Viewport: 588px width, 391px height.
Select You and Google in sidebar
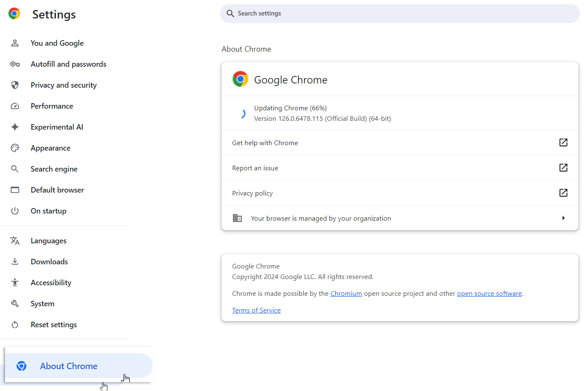[57, 43]
